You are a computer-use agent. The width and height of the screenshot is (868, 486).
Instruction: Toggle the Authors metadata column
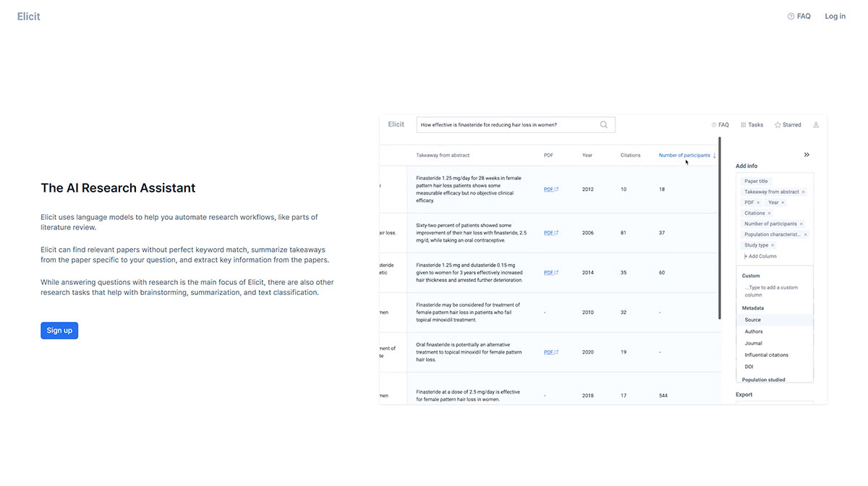coord(752,331)
